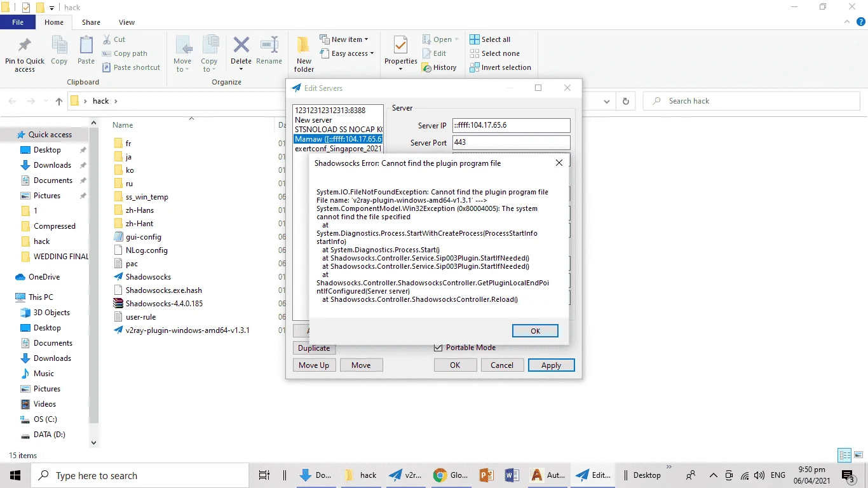Select DATA (D:) drive in sidebar

pyautogui.click(x=43, y=435)
